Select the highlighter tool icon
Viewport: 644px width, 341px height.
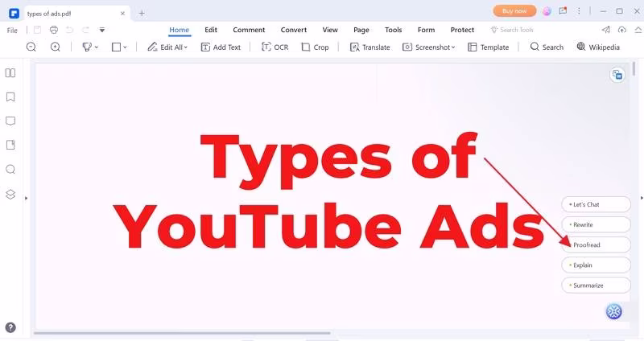[x=87, y=47]
